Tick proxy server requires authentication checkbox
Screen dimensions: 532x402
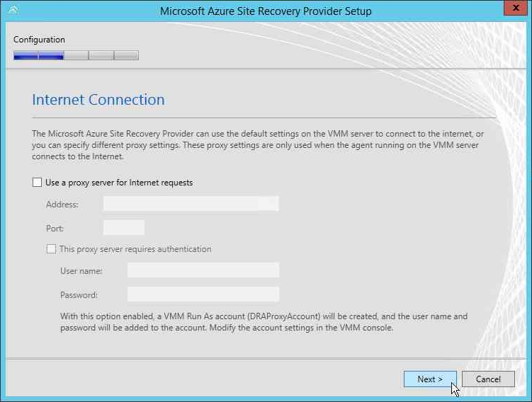pyautogui.click(x=51, y=249)
